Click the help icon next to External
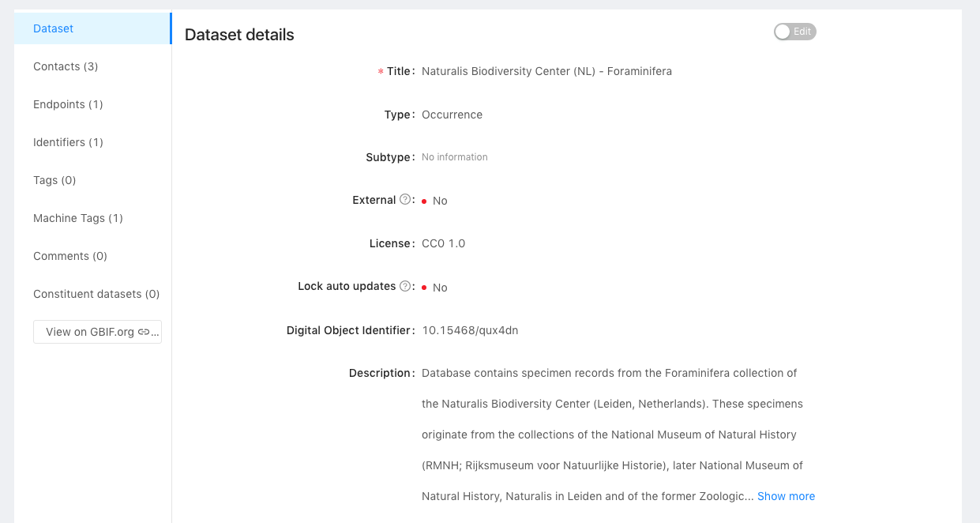 pos(405,199)
